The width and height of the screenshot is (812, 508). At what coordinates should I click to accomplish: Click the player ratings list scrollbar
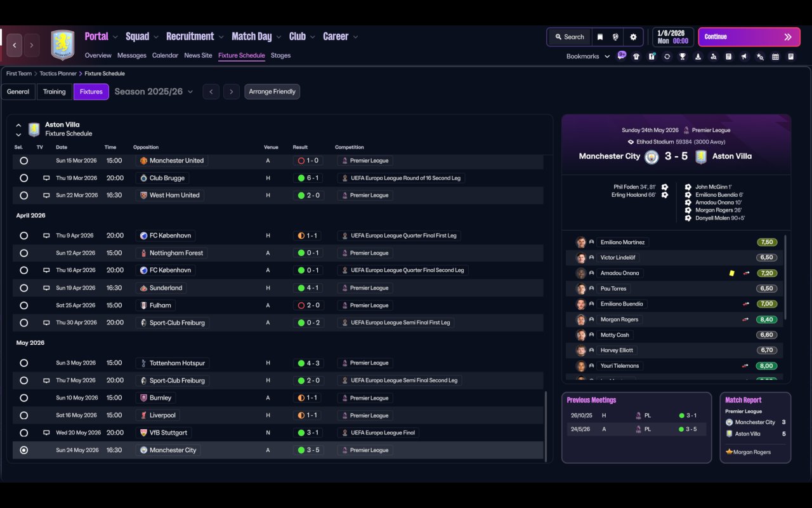tap(785, 278)
